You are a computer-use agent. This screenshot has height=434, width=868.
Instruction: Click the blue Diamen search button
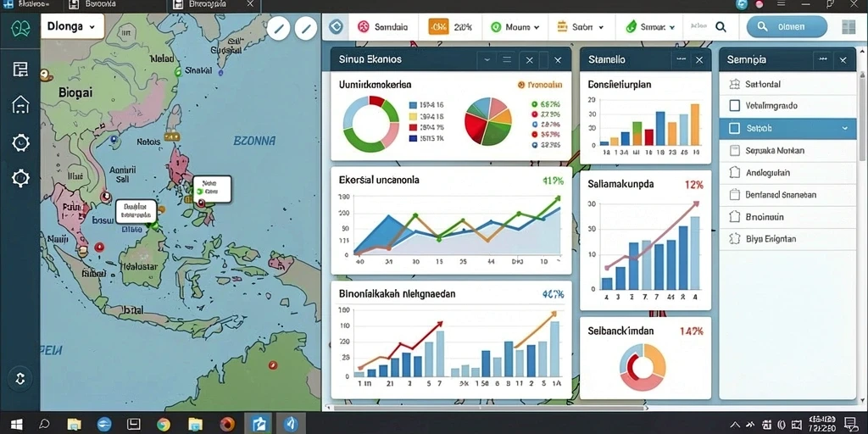click(787, 26)
